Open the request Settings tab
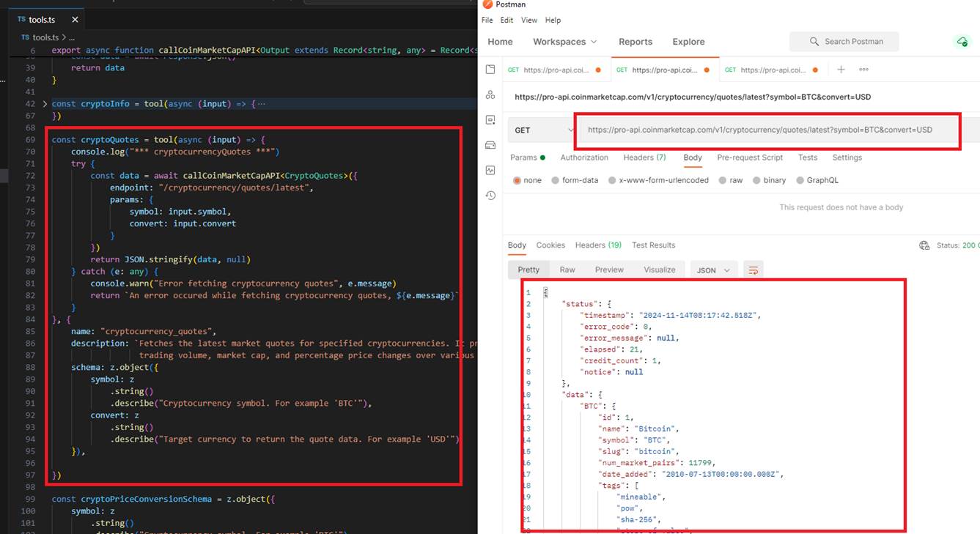Screen dimensions: 980x534 click(847, 157)
